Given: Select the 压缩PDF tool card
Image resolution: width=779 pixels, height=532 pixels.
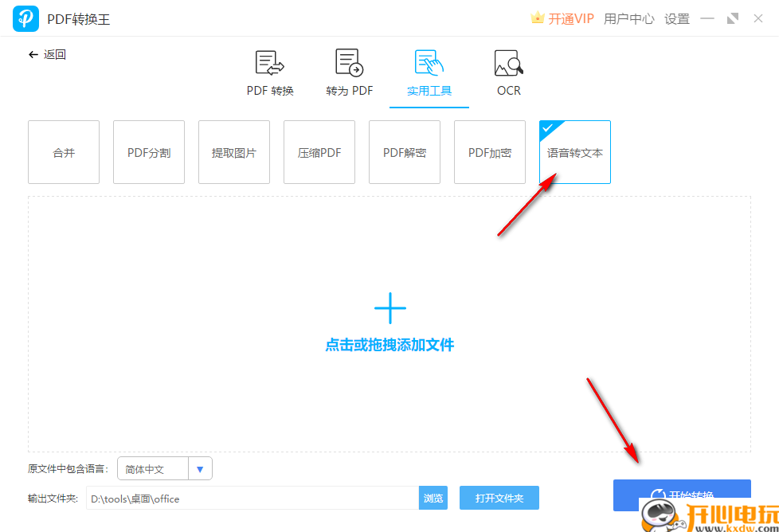Looking at the screenshot, I should 319,152.
